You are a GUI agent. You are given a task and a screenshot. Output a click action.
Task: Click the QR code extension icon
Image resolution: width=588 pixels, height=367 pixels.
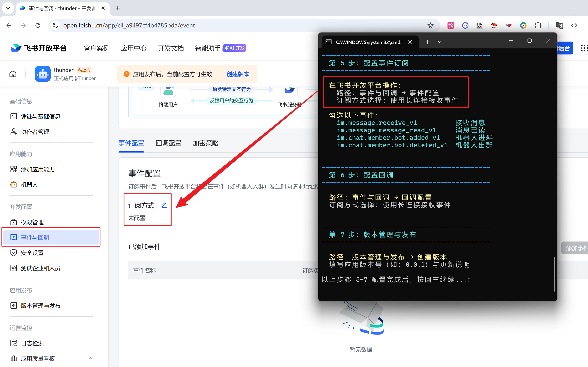480,25
